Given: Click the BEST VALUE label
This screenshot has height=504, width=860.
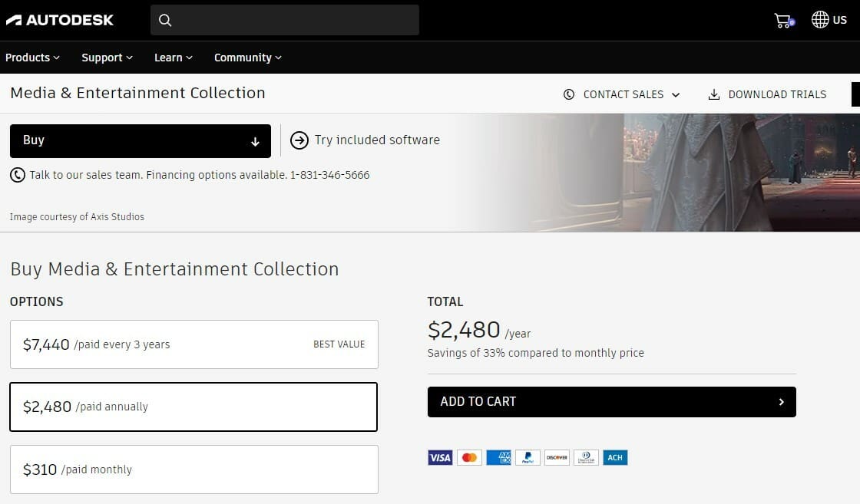Looking at the screenshot, I should point(339,344).
